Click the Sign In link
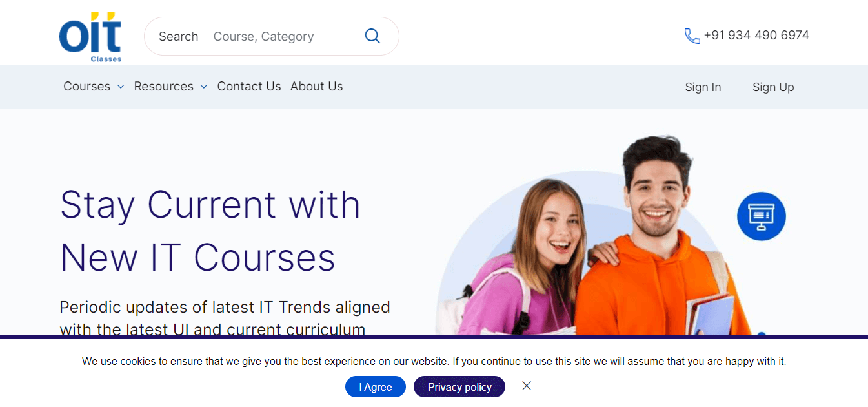868x407 pixels. click(703, 87)
